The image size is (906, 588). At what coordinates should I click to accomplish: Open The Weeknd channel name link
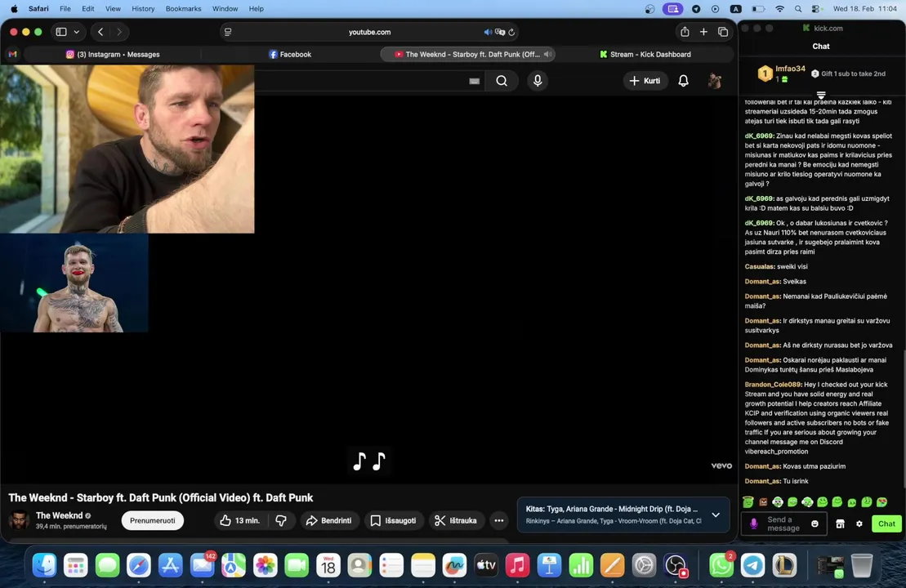[59, 515]
